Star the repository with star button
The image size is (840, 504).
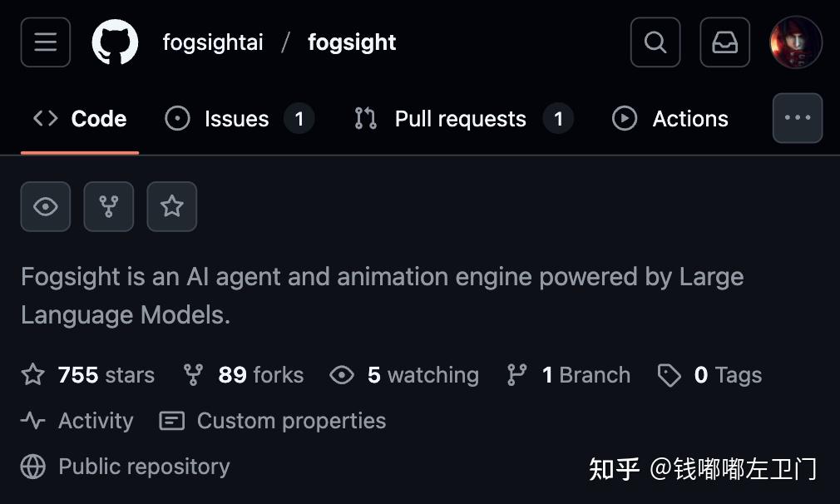coord(172,206)
